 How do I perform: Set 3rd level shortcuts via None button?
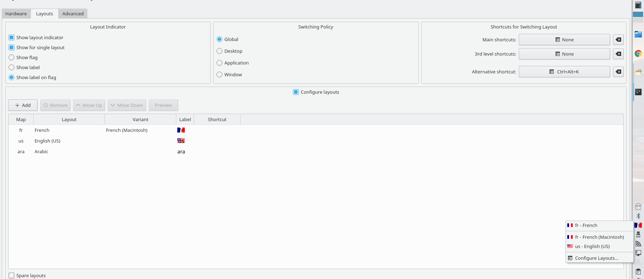pos(564,54)
